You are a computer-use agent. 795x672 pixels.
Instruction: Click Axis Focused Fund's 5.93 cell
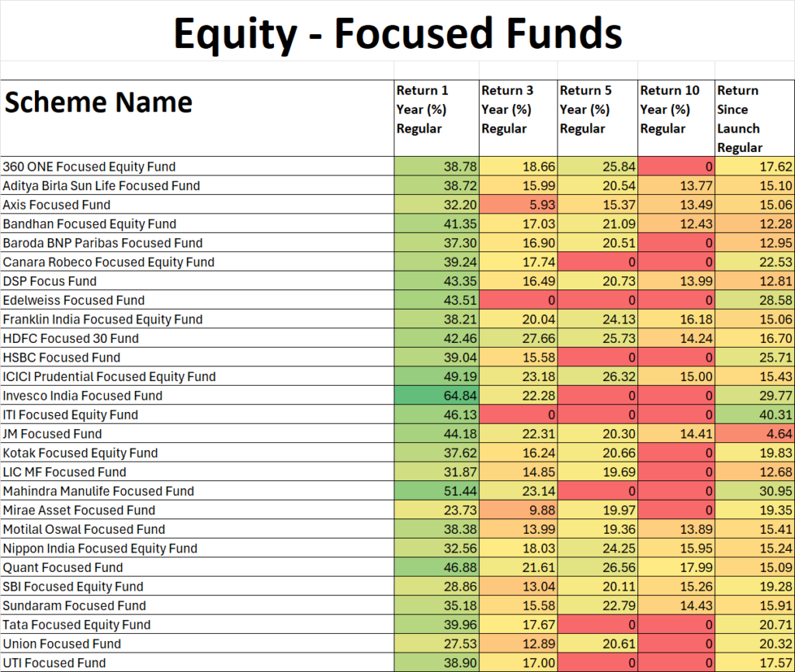coord(518,205)
